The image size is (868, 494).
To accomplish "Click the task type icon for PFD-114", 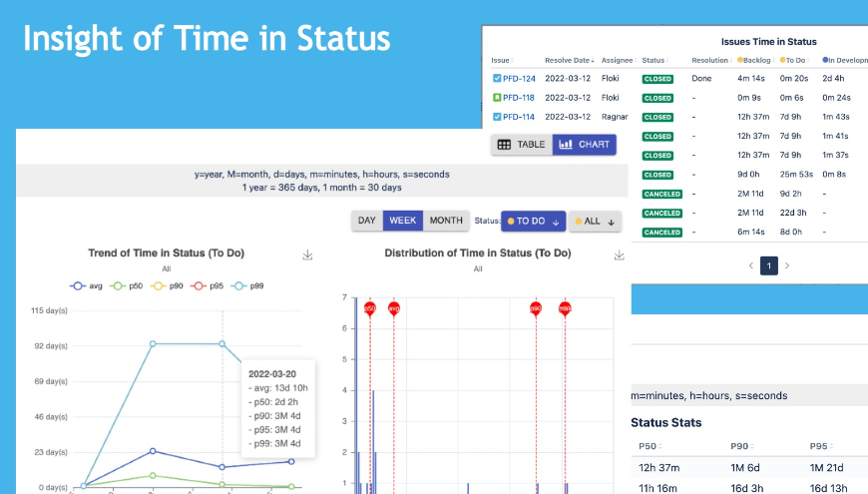I will (x=497, y=117).
